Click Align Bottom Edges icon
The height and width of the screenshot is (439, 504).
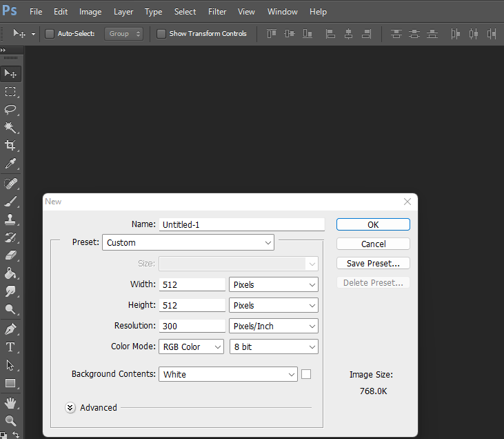pos(308,33)
